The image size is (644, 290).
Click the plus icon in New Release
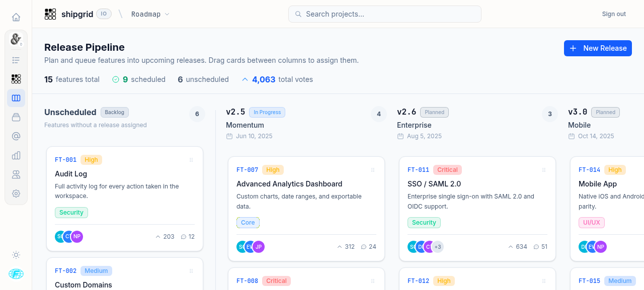click(x=573, y=48)
